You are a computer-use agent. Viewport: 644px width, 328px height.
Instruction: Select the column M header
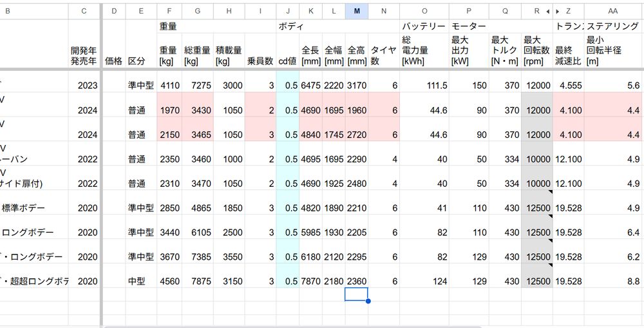coord(357,12)
